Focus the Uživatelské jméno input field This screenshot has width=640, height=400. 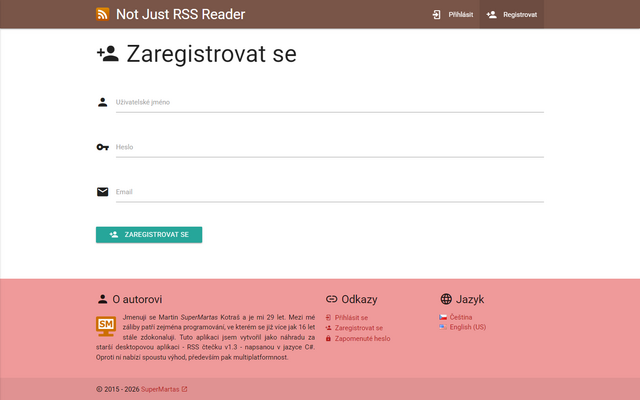(330, 102)
